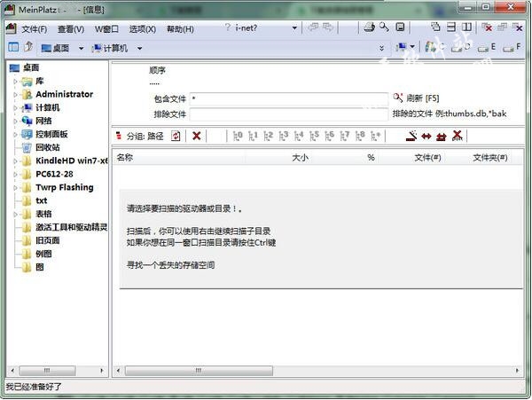
Task: Click the printer icon in the toolbar
Action: point(369,27)
